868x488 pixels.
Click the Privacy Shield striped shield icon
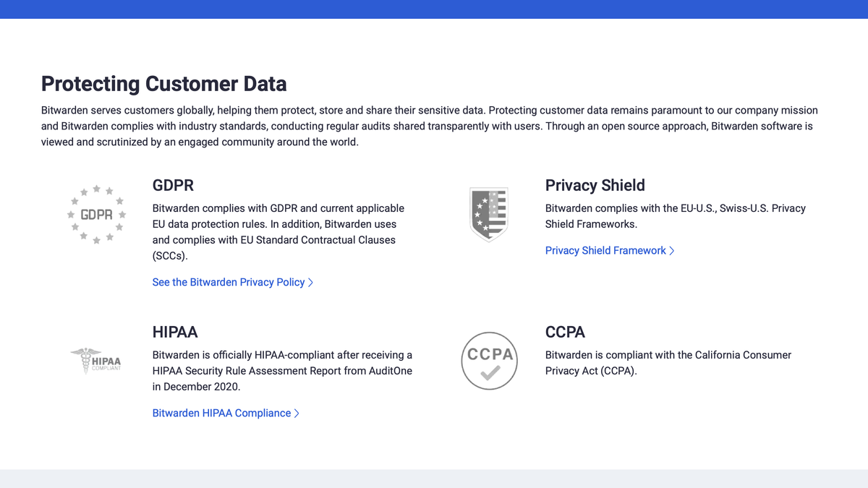tap(489, 215)
